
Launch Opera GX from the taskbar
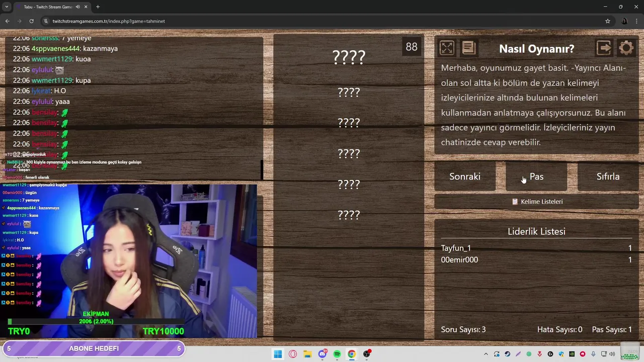(293, 354)
